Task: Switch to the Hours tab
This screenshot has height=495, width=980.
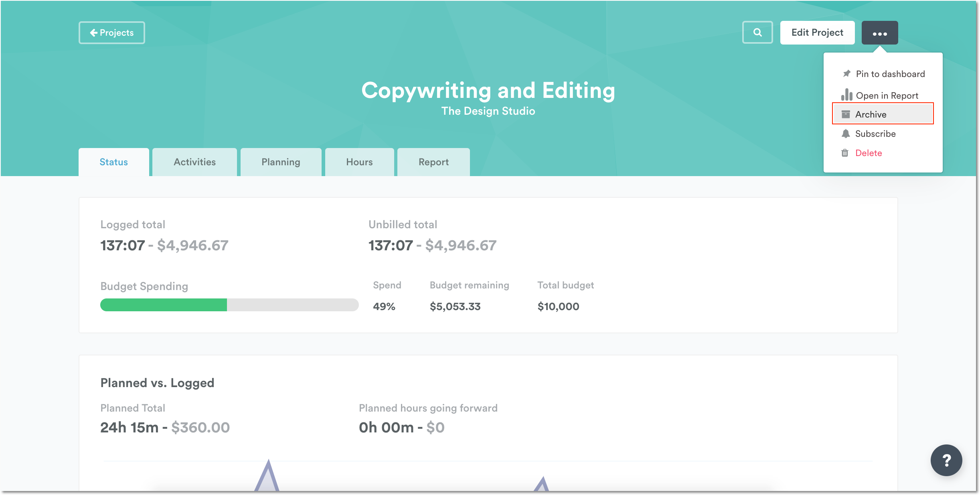Action: pos(359,162)
